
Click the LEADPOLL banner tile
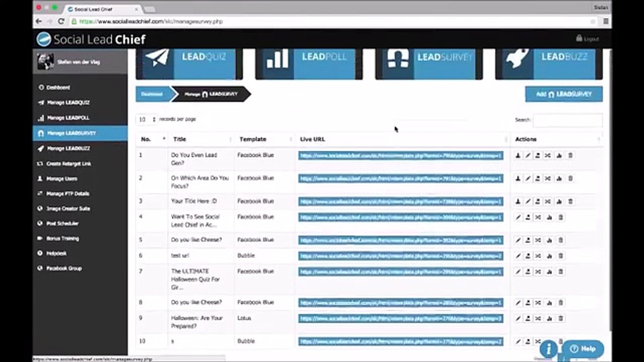click(x=308, y=64)
